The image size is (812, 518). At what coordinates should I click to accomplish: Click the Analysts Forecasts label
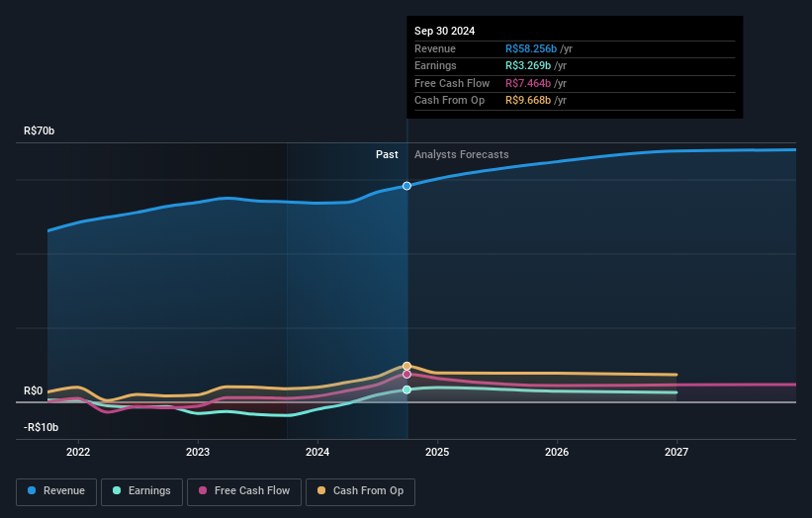tap(462, 155)
